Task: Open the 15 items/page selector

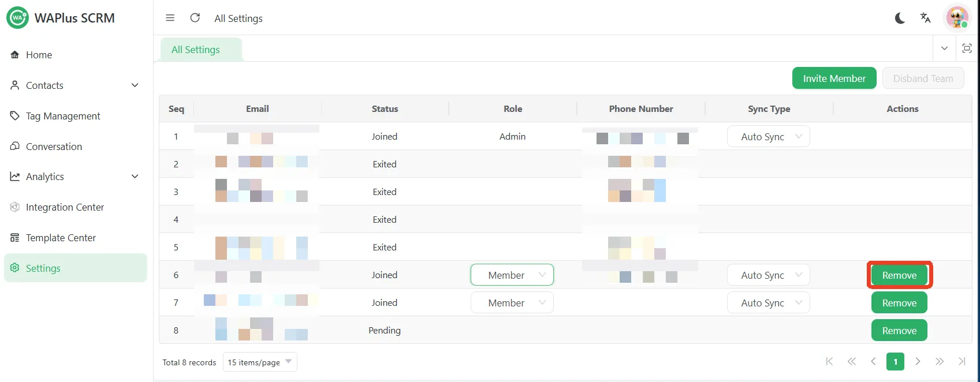Action: [259, 362]
